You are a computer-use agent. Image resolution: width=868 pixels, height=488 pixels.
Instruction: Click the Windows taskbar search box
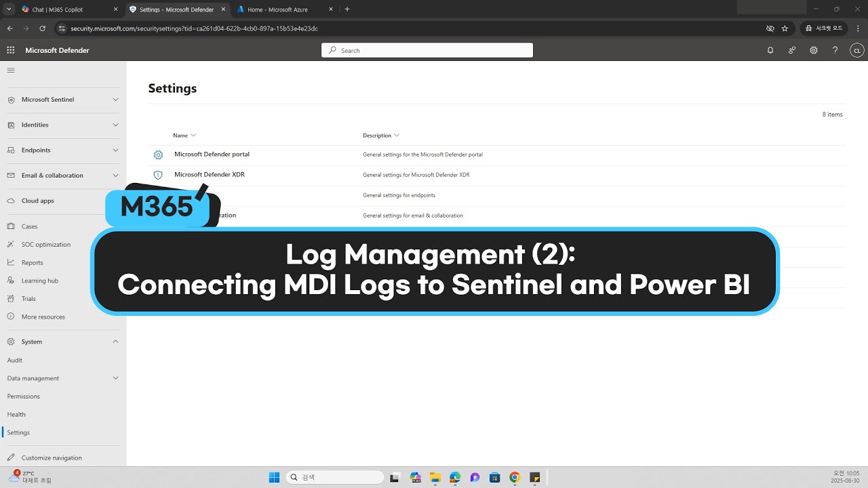coord(335,477)
